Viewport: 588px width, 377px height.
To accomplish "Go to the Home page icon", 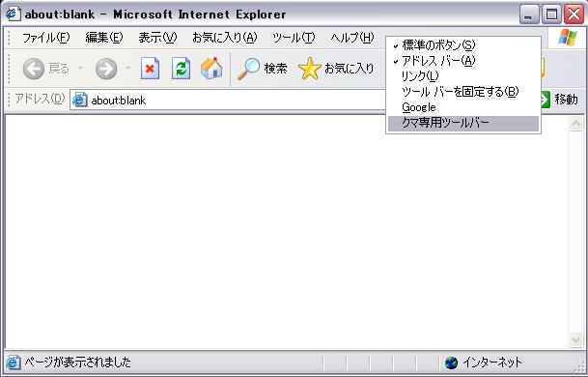I will tap(211, 69).
